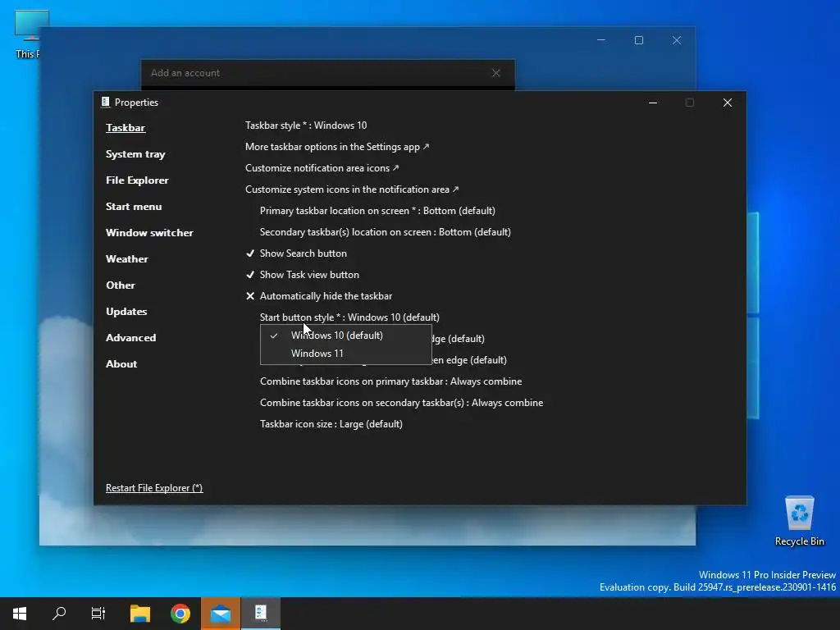
Task: Open Google Chrome from the taskbar
Action: (180, 614)
